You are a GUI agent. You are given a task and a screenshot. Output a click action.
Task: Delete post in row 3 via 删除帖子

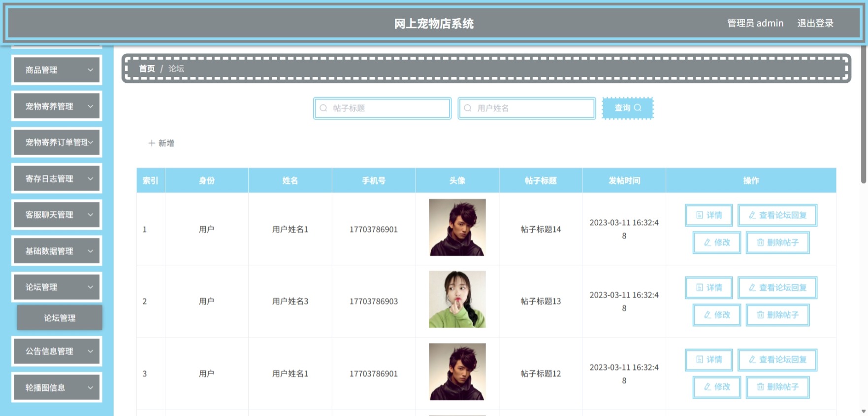pyautogui.click(x=777, y=387)
